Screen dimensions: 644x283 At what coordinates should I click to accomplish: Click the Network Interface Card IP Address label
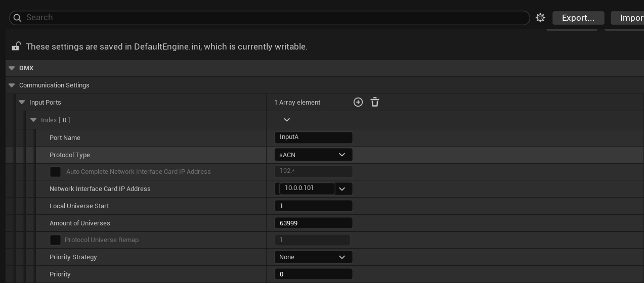100,189
